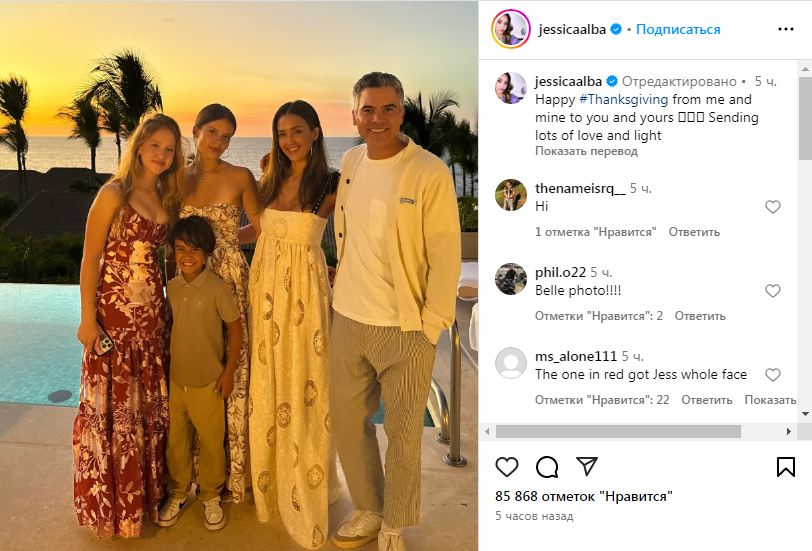The height and width of the screenshot is (551, 812).
Task: Open phil.o22's profile picture
Action: click(x=511, y=279)
